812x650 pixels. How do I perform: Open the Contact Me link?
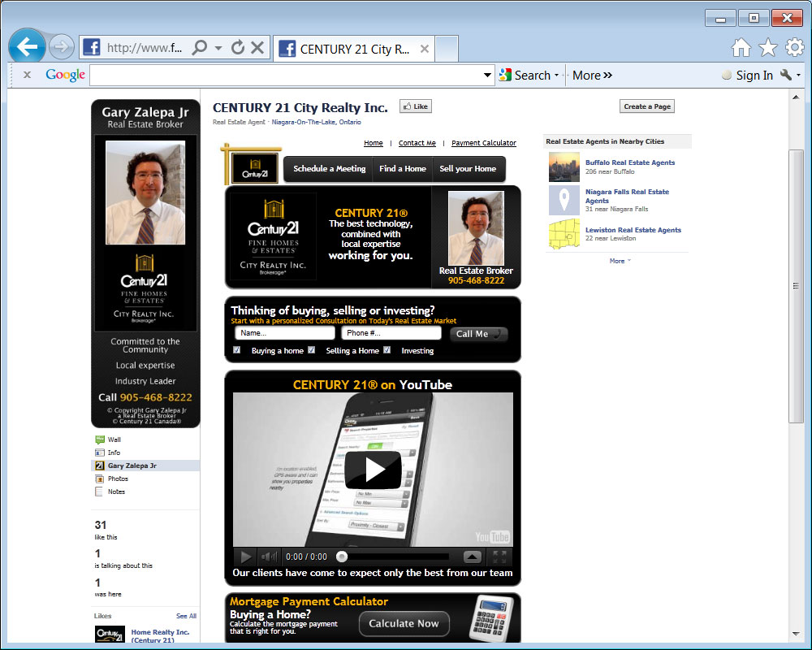(x=417, y=143)
